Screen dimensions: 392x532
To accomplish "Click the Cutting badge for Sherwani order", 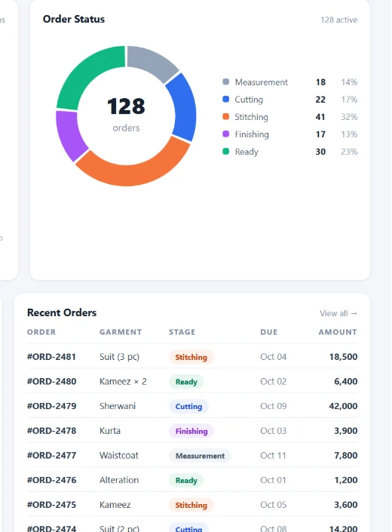I will 188,407.
